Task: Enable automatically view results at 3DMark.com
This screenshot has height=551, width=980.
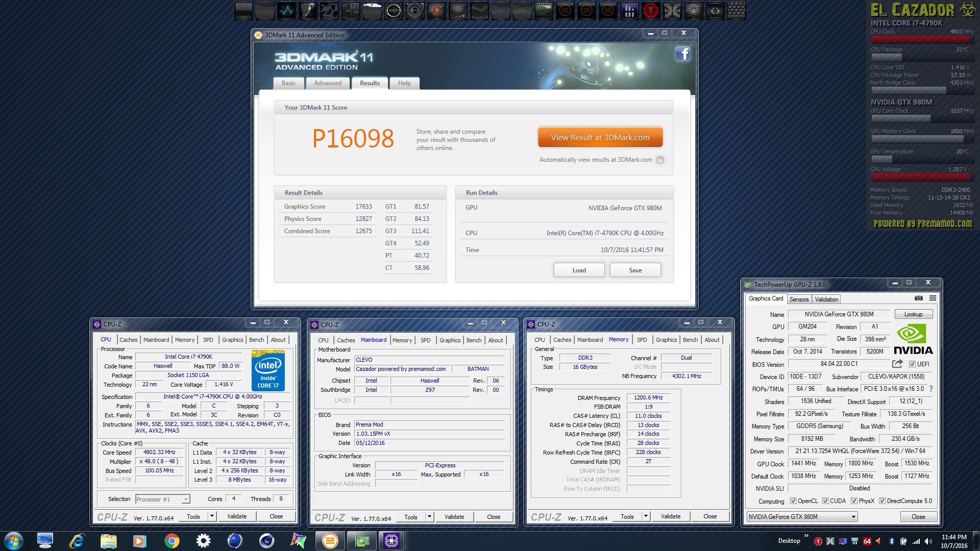Action: pos(660,160)
